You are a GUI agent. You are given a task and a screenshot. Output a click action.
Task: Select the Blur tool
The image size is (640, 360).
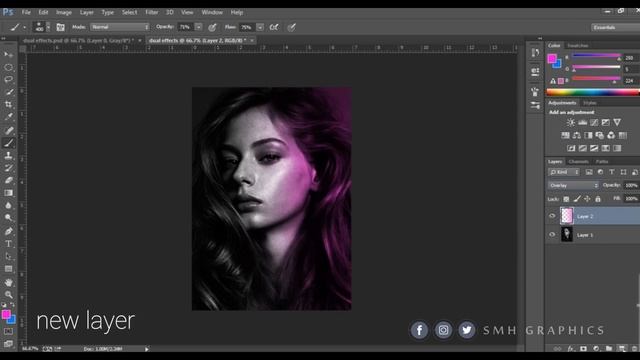click(8, 205)
